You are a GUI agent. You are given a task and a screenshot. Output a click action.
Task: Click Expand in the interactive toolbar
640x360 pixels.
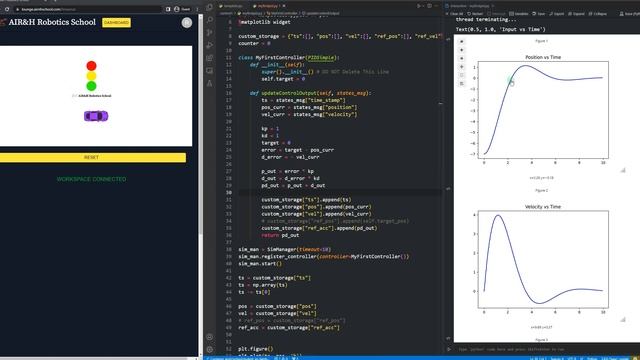coord(576,14)
